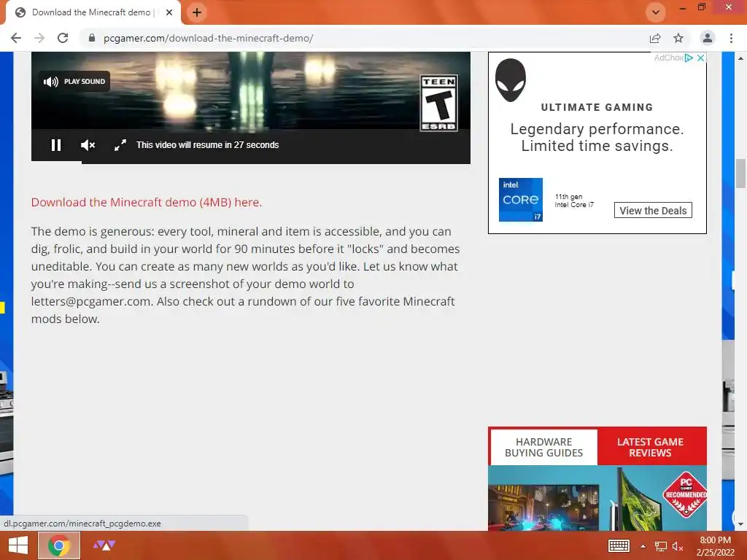Share this page icon in address bar
747x560 pixels.
coord(655,38)
